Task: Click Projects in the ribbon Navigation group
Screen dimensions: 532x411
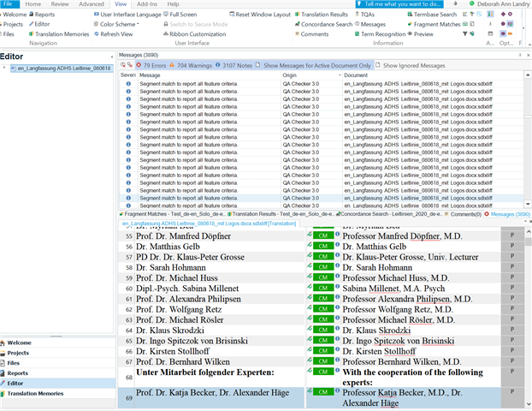Action: 12,24
